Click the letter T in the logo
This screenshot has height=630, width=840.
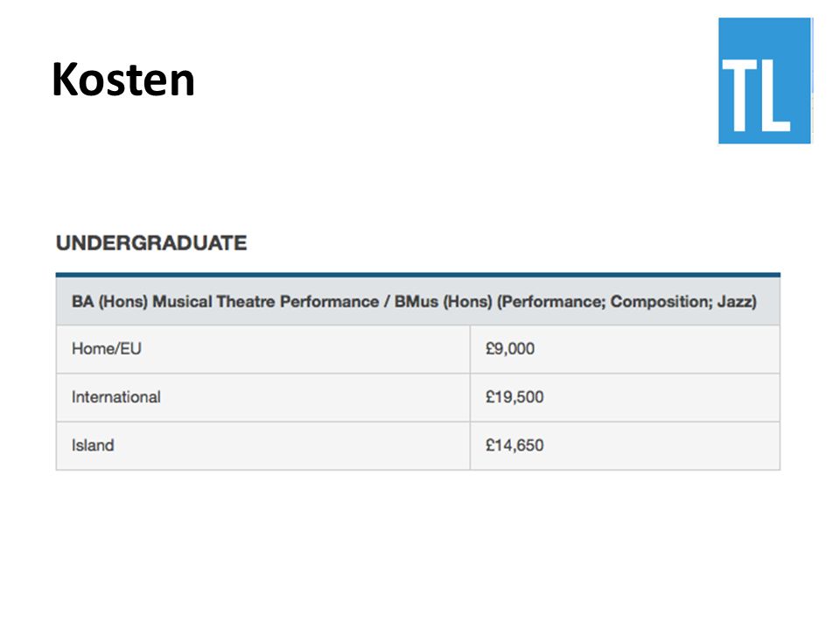(x=740, y=94)
